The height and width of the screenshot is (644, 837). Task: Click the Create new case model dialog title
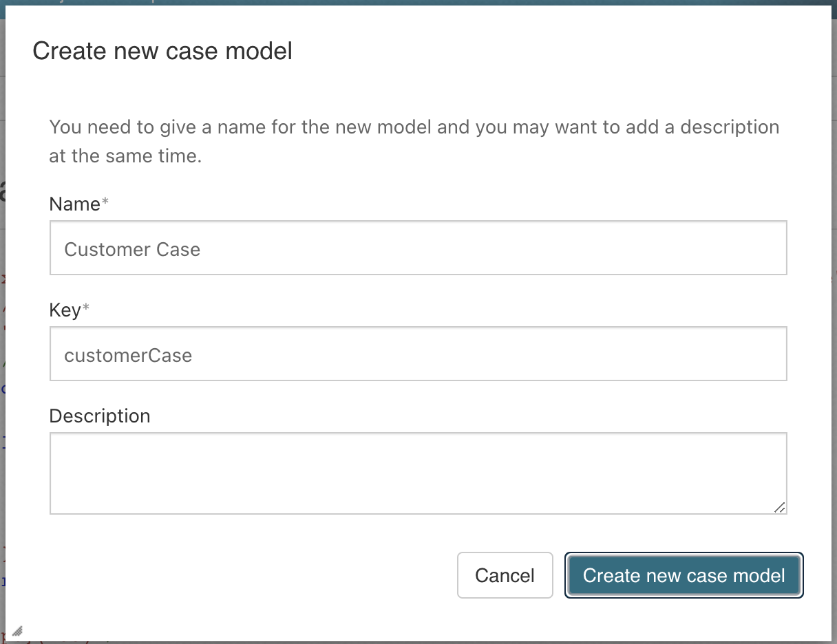(x=162, y=51)
